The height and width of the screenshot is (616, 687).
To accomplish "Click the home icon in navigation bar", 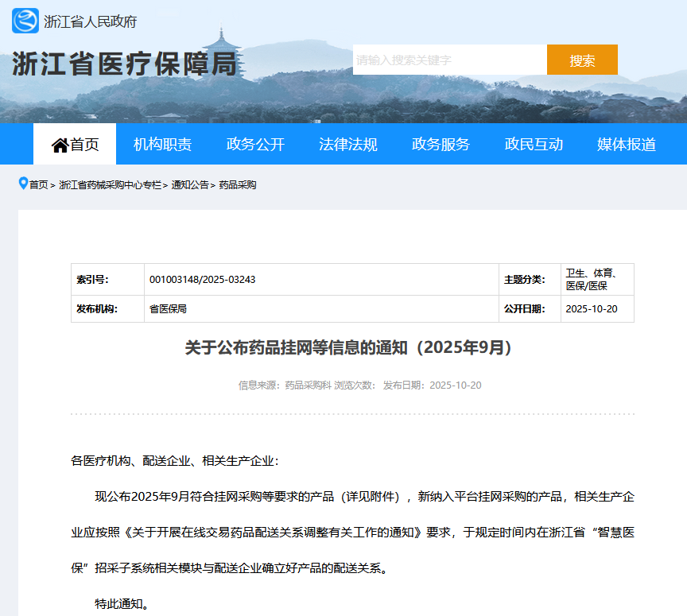I will pyautogui.click(x=60, y=145).
